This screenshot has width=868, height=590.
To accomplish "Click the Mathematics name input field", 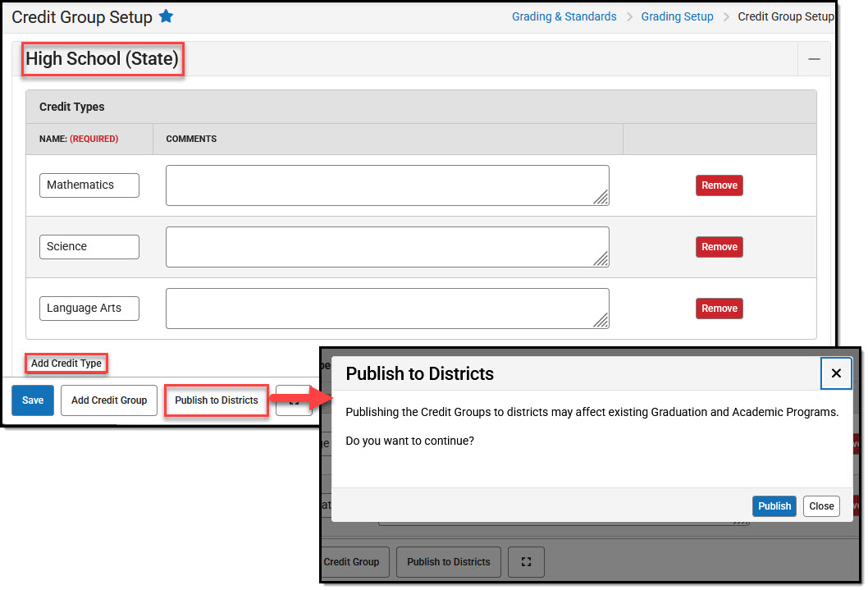I will 89,185.
